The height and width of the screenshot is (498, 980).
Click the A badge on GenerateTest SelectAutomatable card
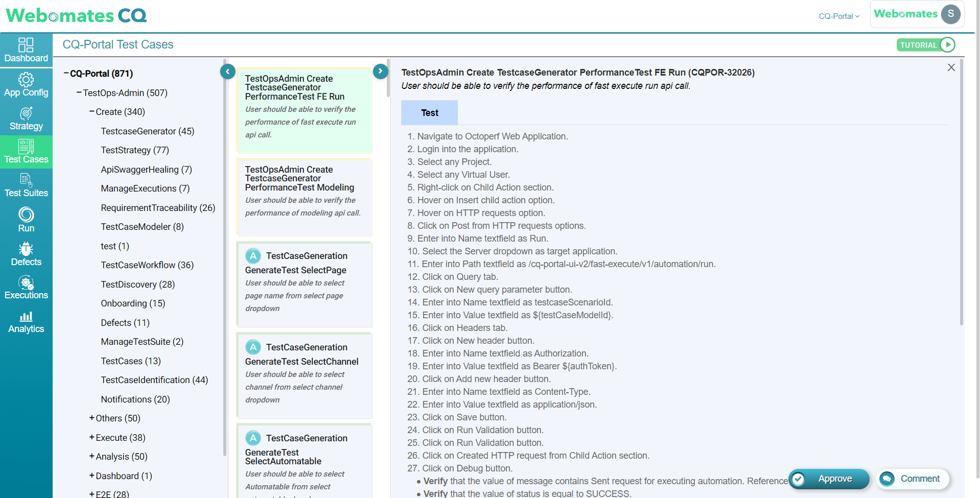coord(253,438)
